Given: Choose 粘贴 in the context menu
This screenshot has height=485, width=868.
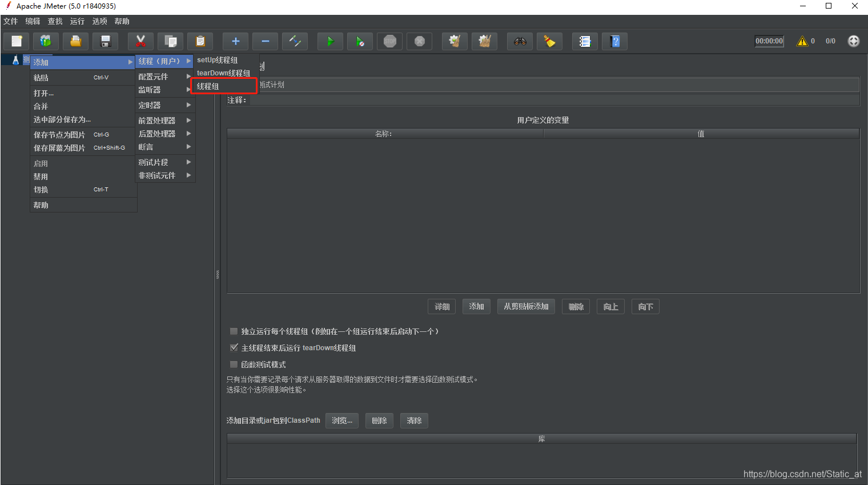Looking at the screenshot, I should click(83, 78).
